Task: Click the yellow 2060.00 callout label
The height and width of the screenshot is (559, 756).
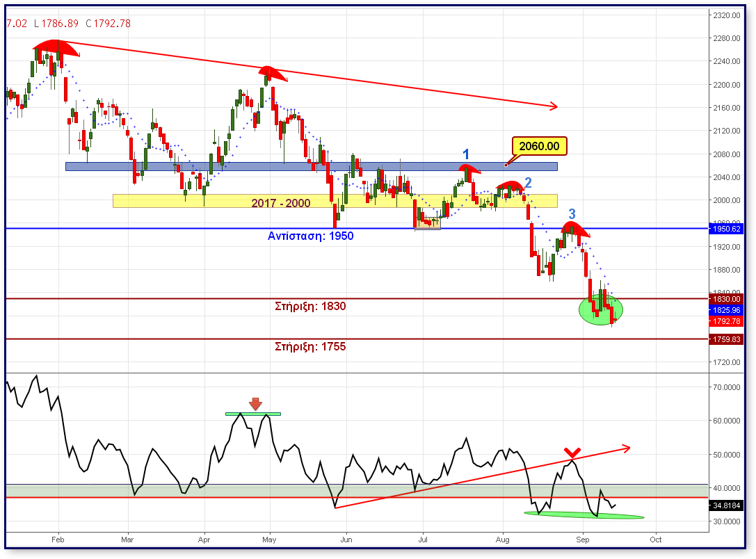Action: tap(540, 146)
